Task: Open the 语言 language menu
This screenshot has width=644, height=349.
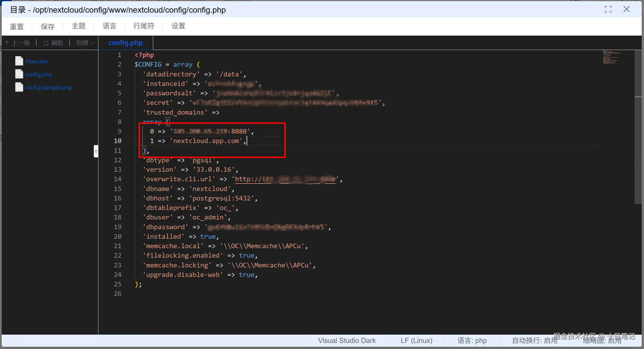Action: 109,26
